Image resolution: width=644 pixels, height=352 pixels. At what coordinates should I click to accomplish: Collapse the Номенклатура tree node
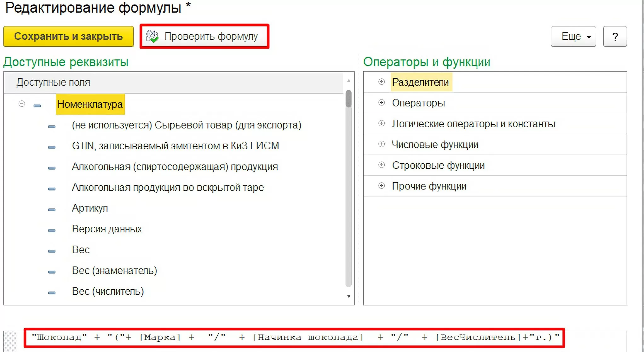(22, 104)
